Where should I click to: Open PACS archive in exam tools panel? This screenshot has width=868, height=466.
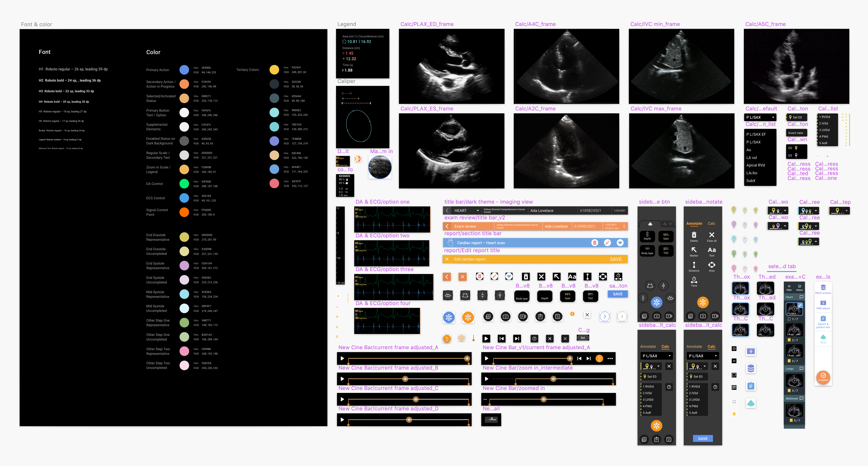pos(823,289)
